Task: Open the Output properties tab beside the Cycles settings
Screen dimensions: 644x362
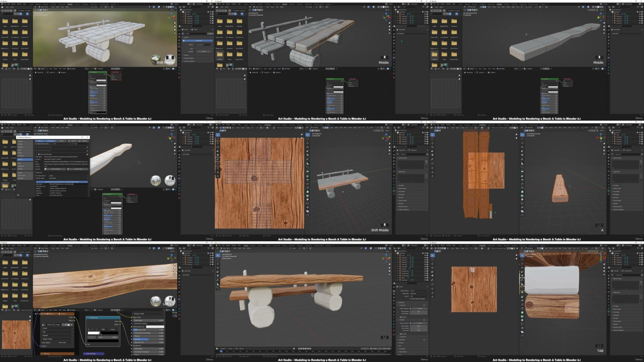Action: coord(394,294)
